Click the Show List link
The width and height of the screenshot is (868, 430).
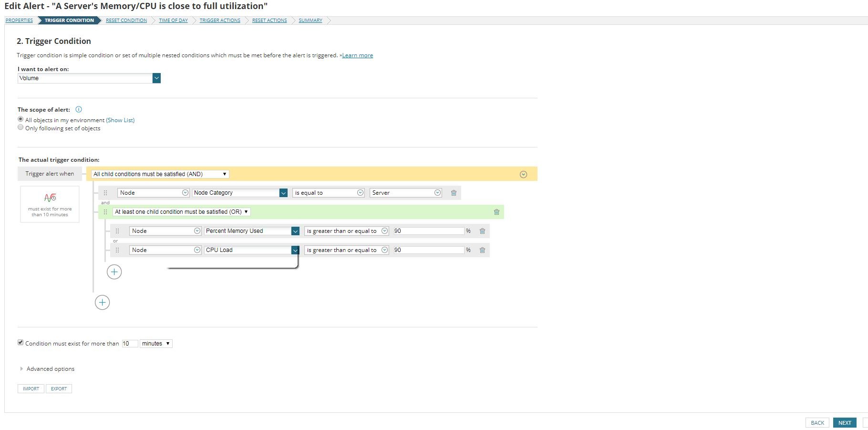click(x=120, y=120)
